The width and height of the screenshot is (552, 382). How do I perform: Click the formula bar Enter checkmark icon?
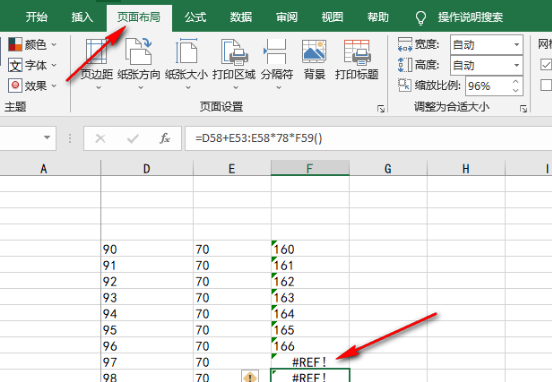pyautogui.click(x=133, y=138)
